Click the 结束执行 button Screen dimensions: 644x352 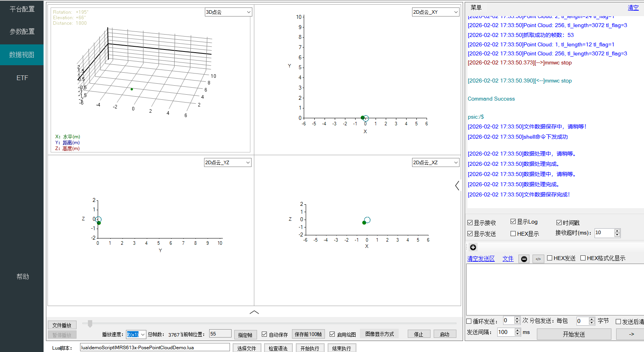tap(342, 348)
